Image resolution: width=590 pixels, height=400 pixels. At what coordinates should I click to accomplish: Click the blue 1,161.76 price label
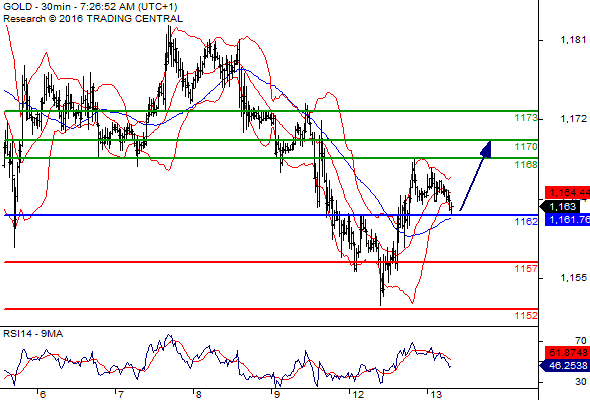pyautogui.click(x=567, y=220)
